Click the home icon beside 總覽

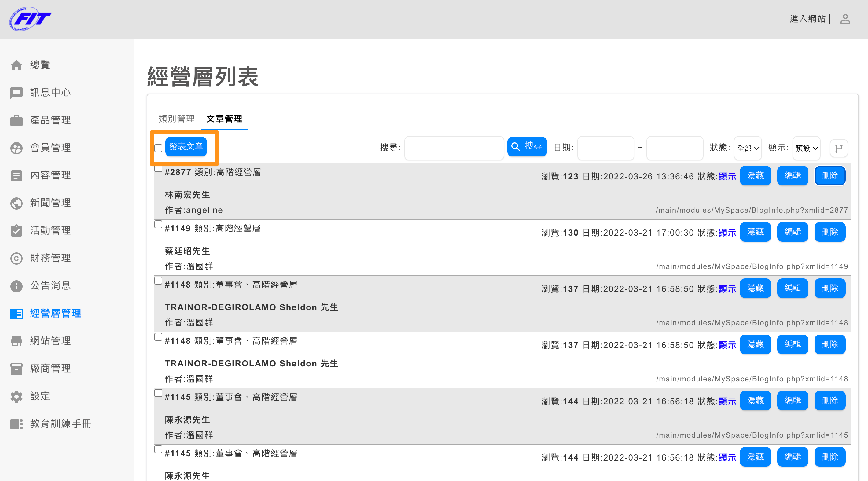coord(16,65)
